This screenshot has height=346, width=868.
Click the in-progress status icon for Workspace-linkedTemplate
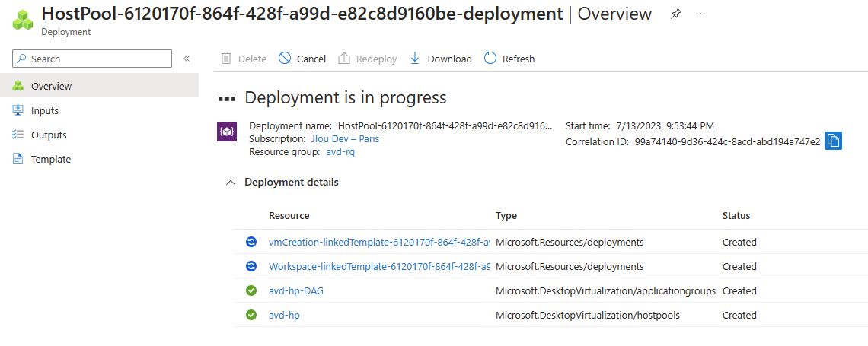[251, 266]
